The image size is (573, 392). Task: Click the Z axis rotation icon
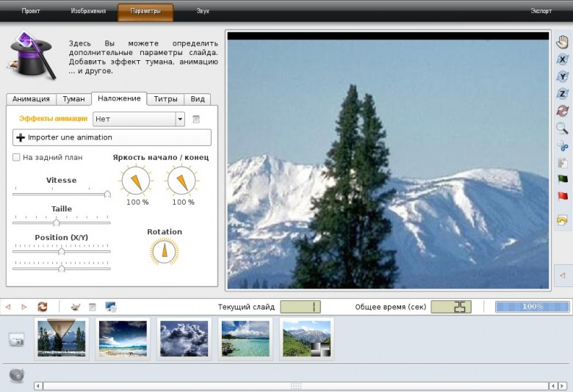pyautogui.click(x=563, y=94)
